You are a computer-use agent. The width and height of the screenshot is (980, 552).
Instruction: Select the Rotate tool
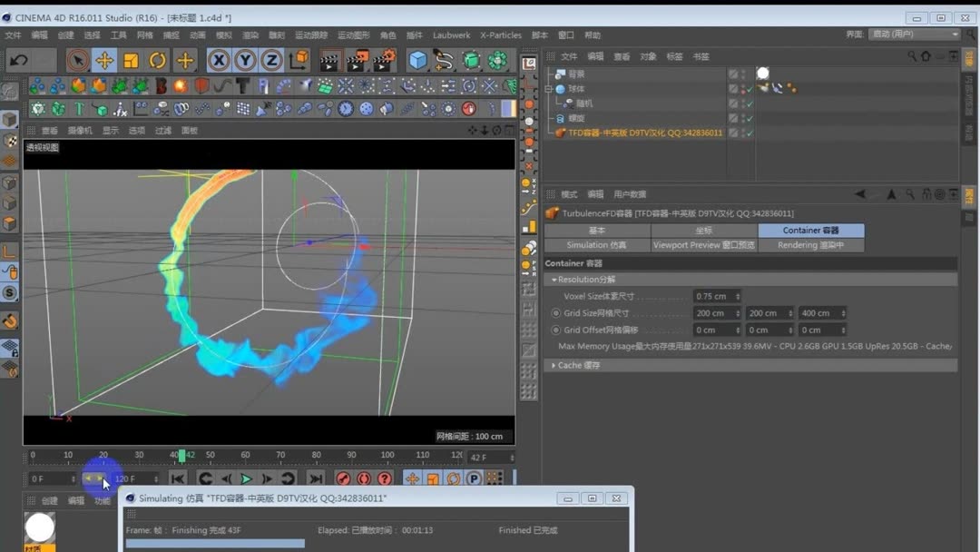[x=156, y=60]
